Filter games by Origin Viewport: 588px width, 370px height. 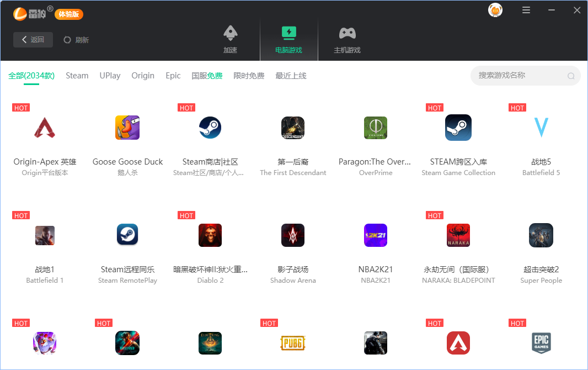pyautogui.click(x=143, y=76)
